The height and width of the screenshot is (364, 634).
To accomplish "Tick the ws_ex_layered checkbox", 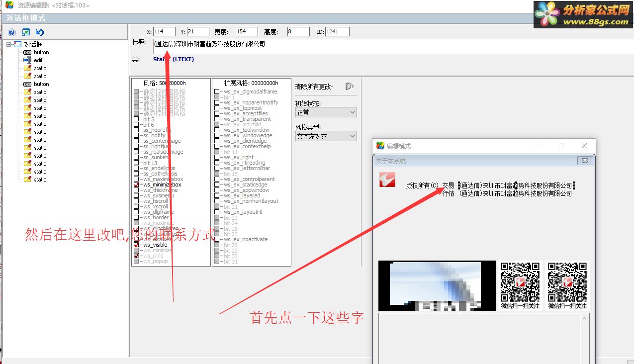I will [217, 195].
